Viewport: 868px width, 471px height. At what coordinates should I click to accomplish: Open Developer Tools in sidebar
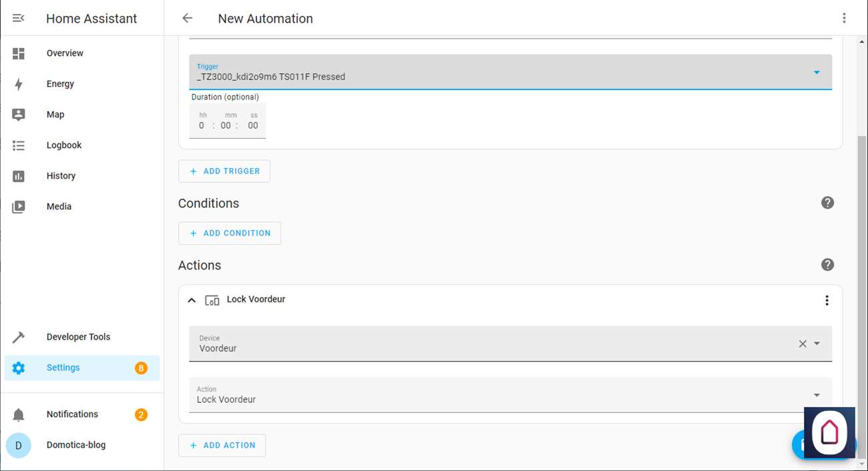[78, 337]
